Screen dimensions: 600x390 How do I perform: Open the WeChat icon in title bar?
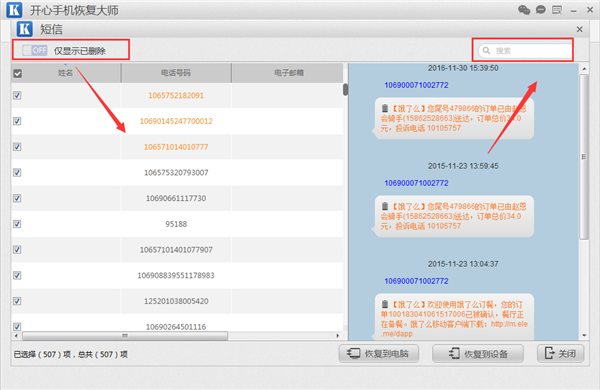pos(524,10)
